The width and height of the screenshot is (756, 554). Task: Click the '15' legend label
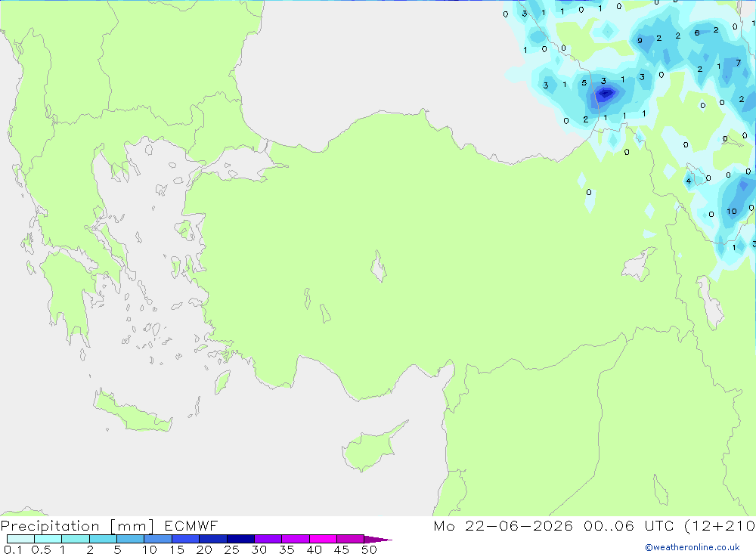pyautogui.click(x=177, y=549)
